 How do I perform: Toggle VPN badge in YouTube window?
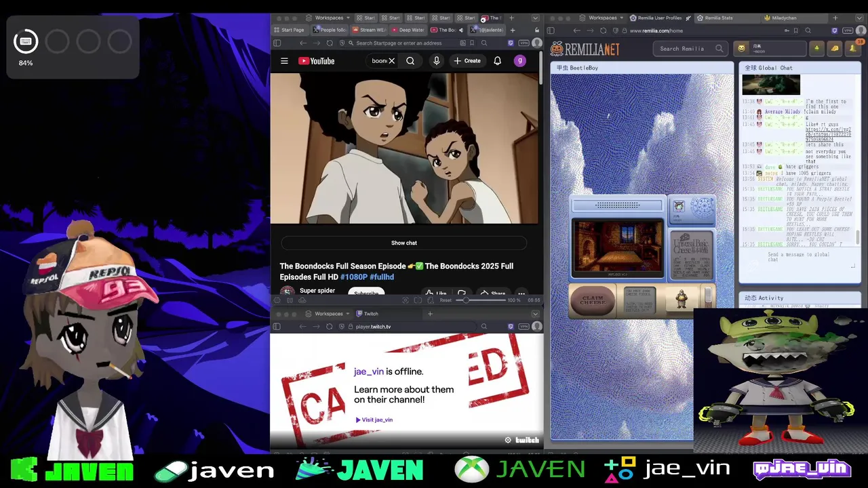pyautogui.click(x=524, y=43)
